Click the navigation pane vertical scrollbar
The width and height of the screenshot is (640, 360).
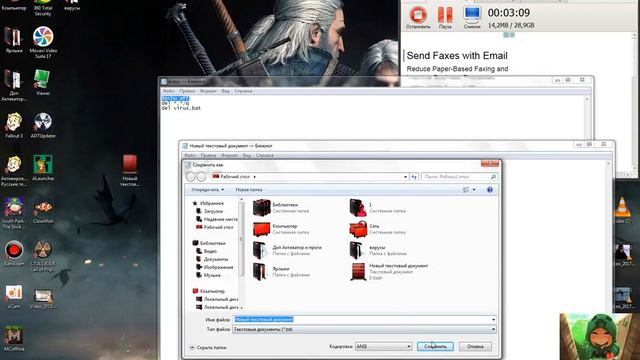[241, 241]
